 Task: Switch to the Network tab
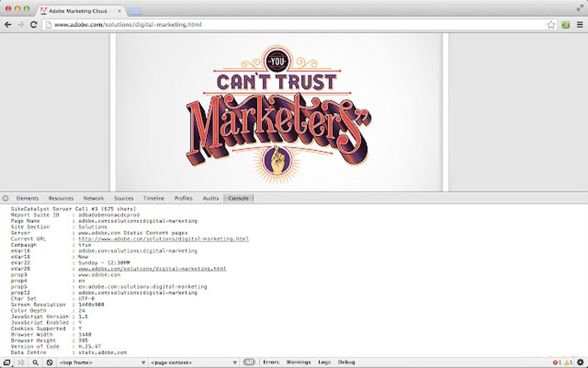click(x=94, y=198)
